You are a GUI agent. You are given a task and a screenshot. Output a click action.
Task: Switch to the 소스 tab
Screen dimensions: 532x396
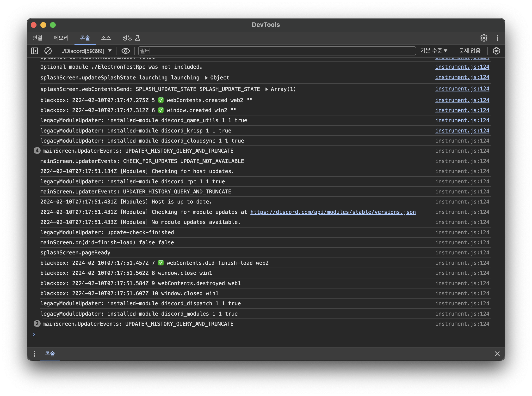pyautogui.click(x=106, y=38)
